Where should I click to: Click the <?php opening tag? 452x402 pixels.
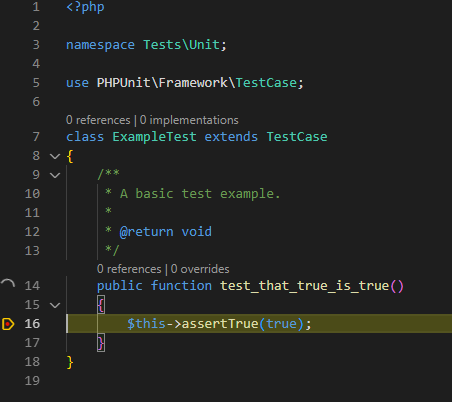click(85, 7)
